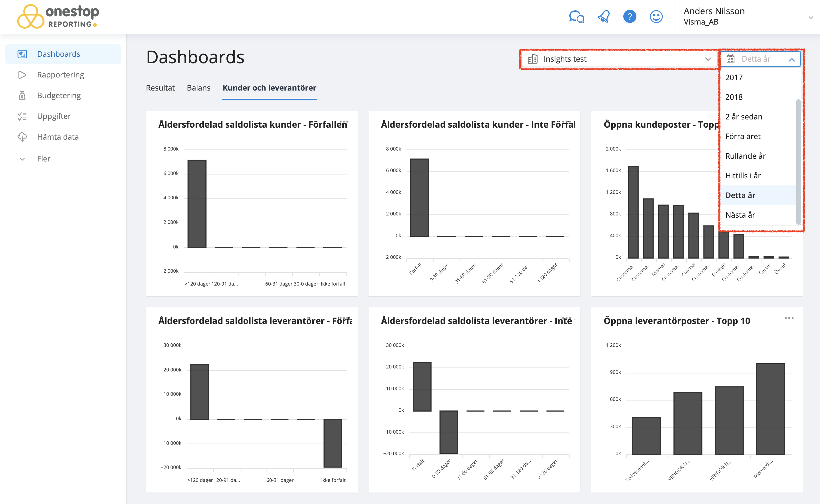Open the chat messages icon
The height and width of the screenshot is (504, 820).
pos(576,17)
